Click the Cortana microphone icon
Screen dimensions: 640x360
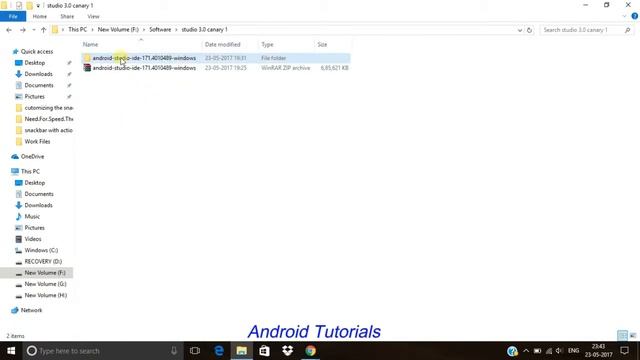174,351
